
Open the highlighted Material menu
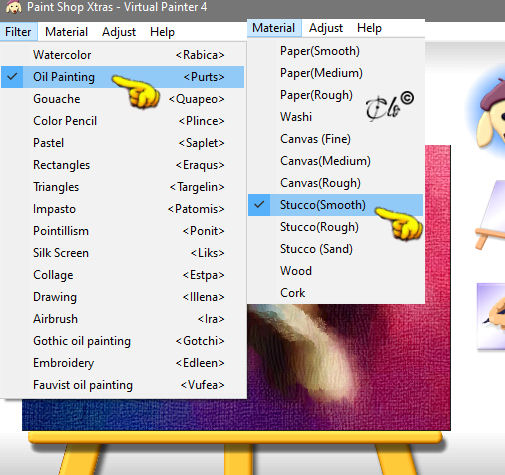click(x=274, y=28)
